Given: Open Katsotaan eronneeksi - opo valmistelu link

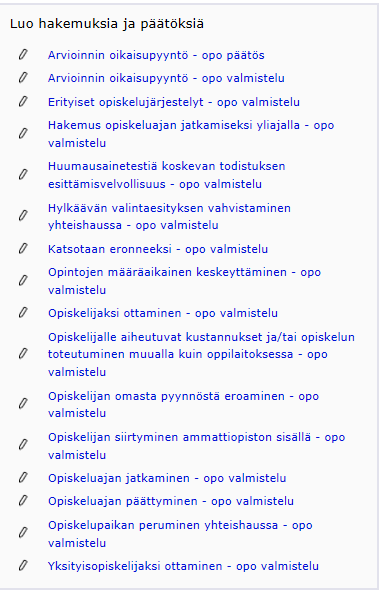Looking at the screenshot, I should point(158,249).
